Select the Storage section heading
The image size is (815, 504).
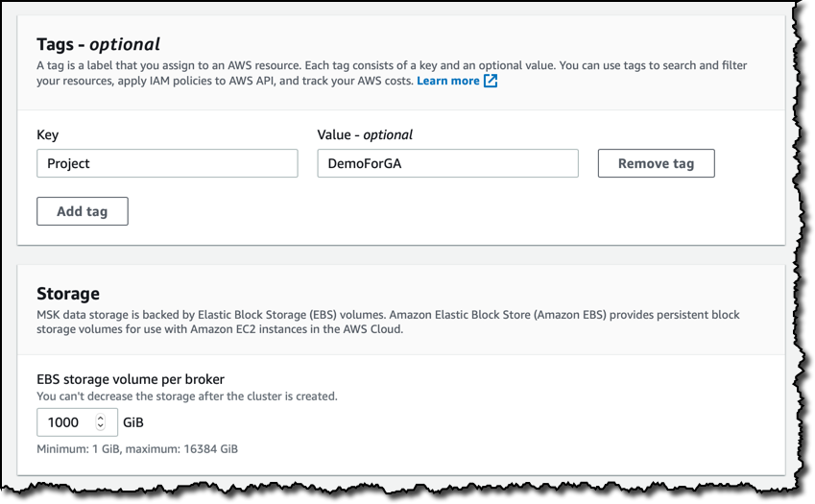68,294
